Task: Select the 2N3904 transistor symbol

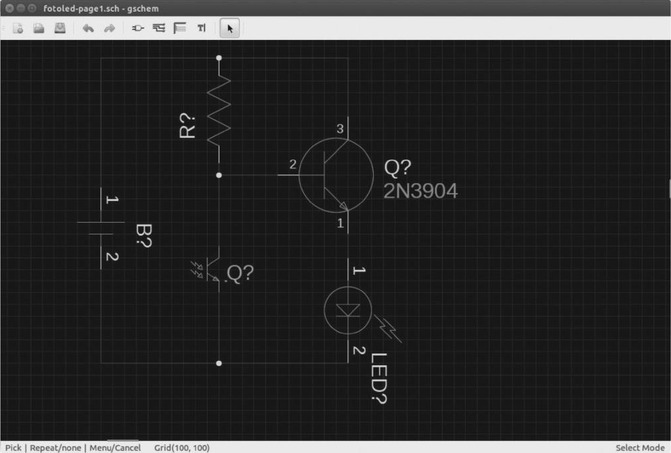Action: (x=330, y=175)
